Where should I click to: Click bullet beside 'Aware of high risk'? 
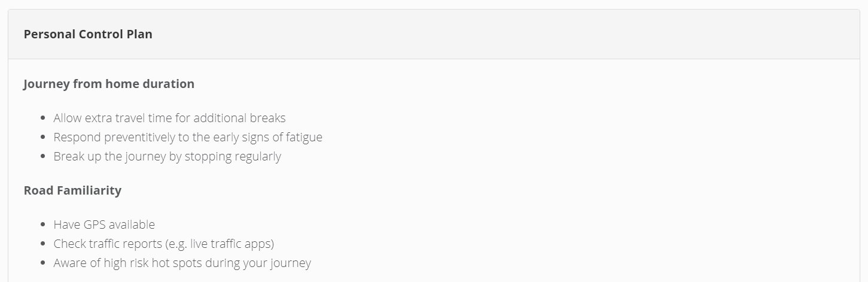[43, 263]
